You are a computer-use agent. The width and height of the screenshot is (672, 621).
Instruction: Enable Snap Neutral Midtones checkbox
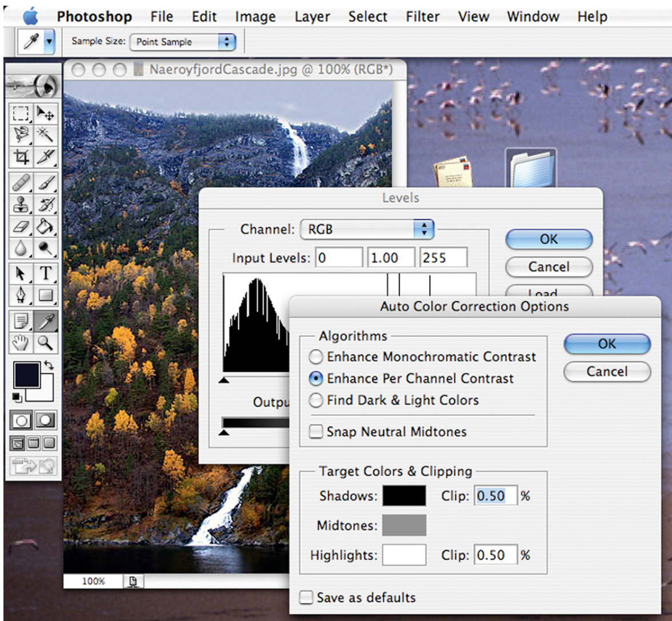387,431
